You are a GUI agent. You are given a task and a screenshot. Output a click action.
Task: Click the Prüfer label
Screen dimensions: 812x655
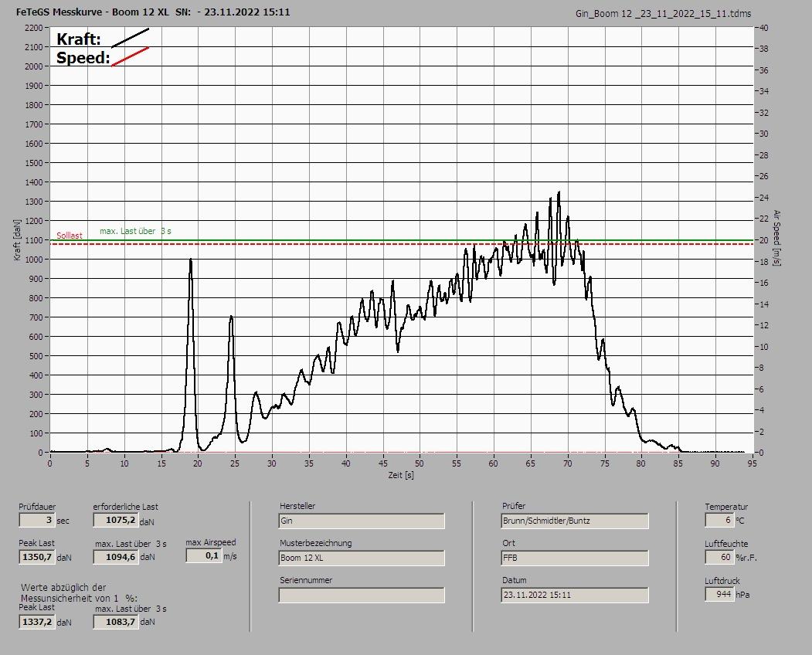pos(514,506)
